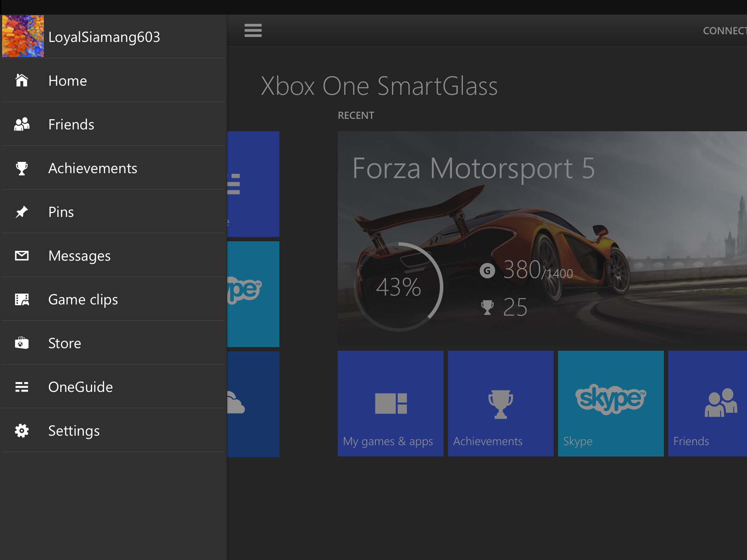Tap the partially hidden OneGuide tile

(x=253, y=184)
